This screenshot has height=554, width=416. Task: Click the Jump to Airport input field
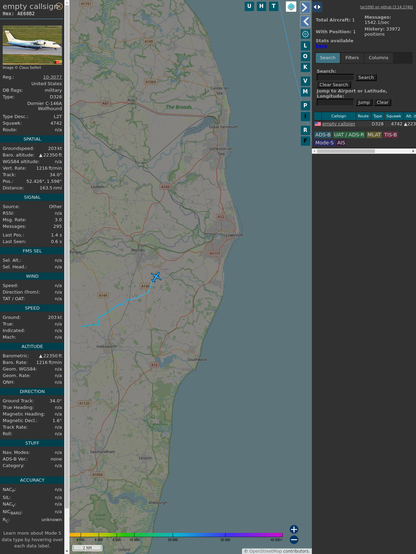tap(335, 102)
